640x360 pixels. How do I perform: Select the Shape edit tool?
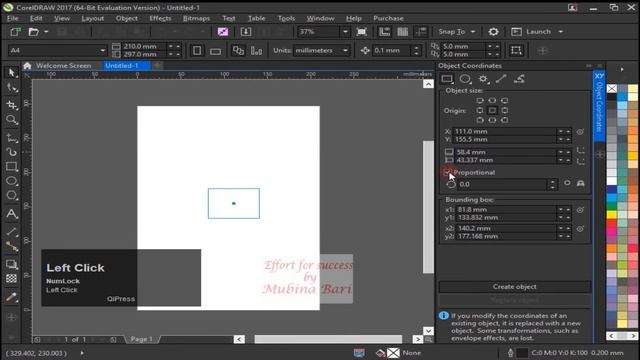[12, 88]
